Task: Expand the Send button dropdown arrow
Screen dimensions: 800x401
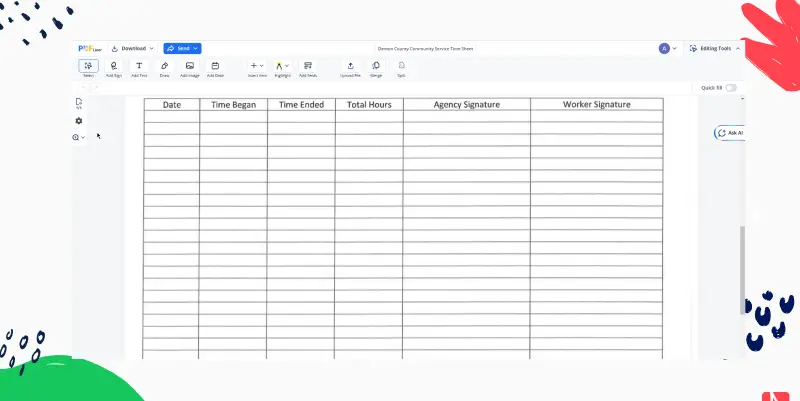Action: tap(195, 48)
